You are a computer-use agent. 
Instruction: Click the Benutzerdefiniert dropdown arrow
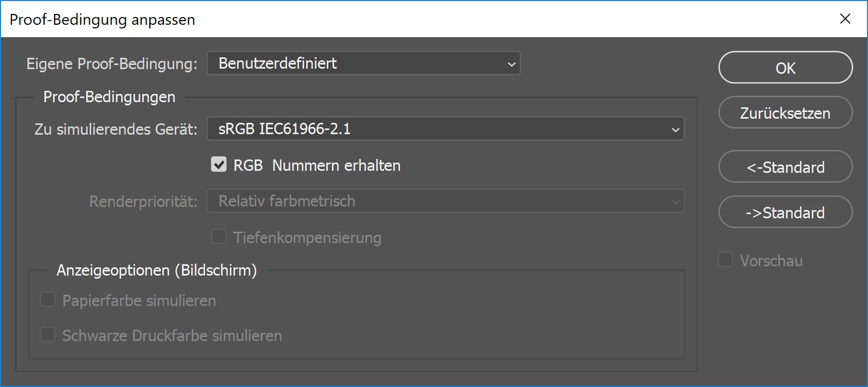point(511,64)
